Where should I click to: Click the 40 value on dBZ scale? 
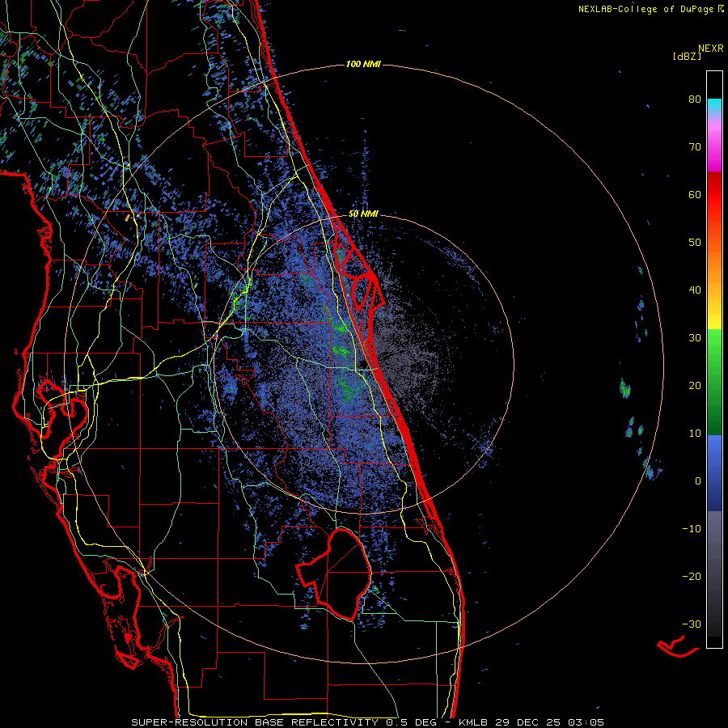pos(695,290)
